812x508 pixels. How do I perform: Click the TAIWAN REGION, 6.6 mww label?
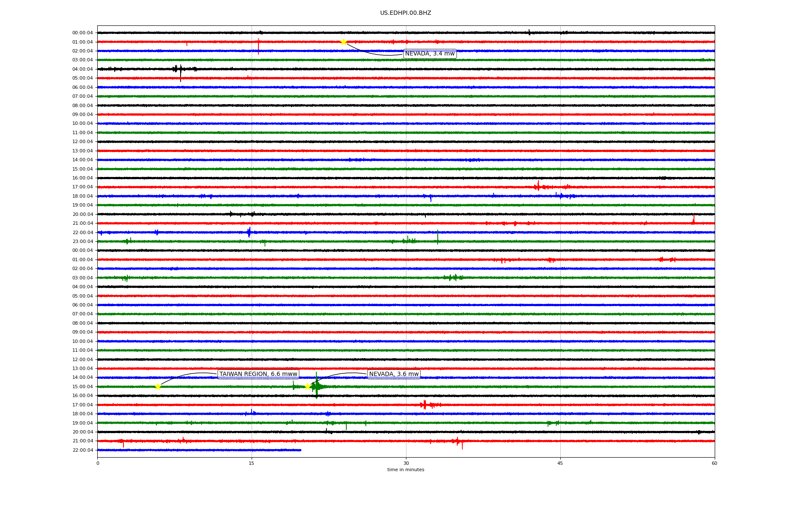coord(258,374)
